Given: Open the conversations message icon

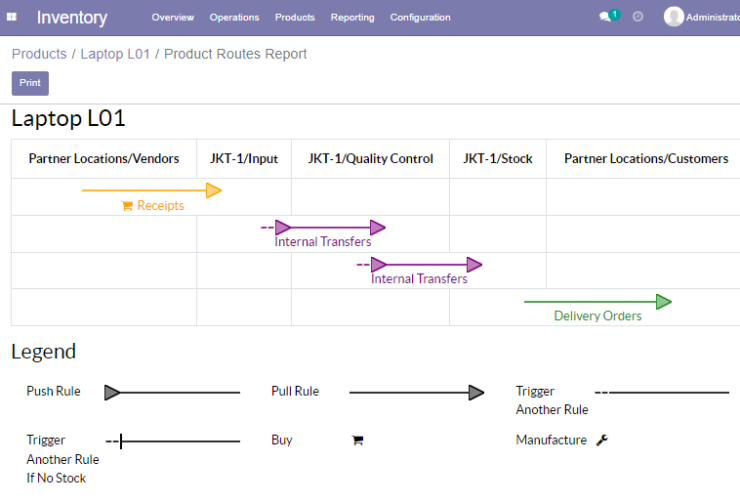Looking at the screenshot, I should [605, 17].
